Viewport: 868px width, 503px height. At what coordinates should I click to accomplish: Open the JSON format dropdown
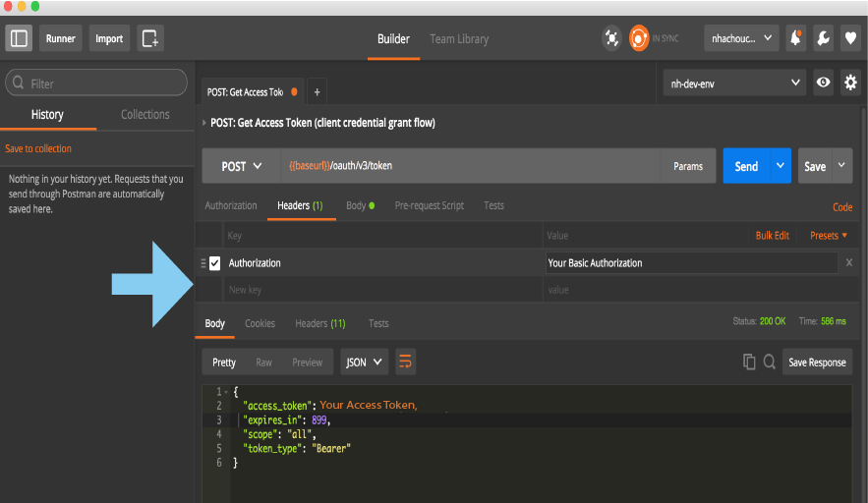365,363
